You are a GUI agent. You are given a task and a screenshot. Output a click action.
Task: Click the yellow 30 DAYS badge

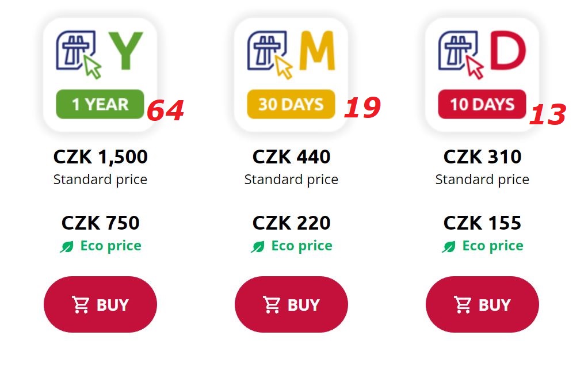291,104
